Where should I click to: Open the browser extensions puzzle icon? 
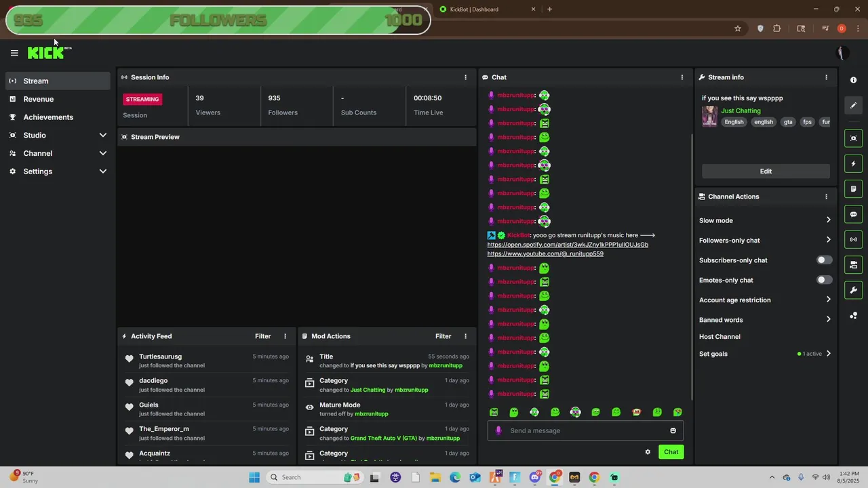coord(777,28)
